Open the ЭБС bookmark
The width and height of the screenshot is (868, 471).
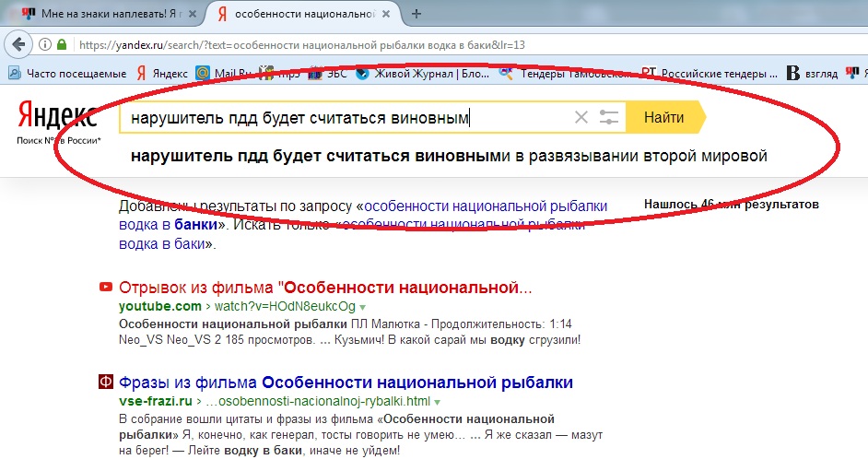click(328, 73)
